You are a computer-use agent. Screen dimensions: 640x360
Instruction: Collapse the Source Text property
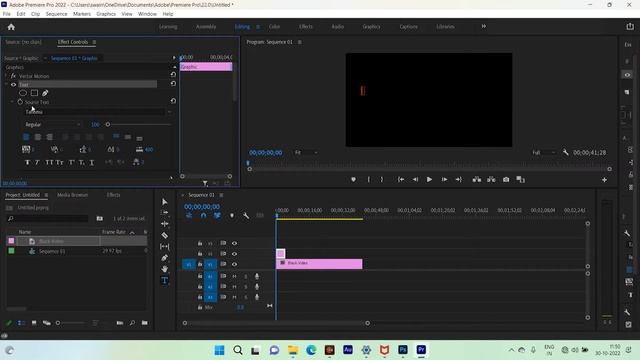tap(12, 102)
